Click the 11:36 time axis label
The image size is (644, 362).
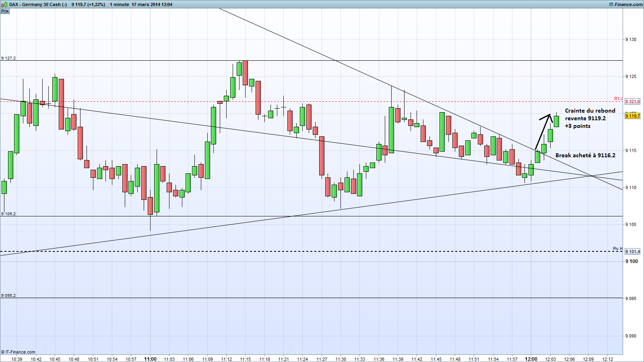pyautogui.click(x=379, y=359)
